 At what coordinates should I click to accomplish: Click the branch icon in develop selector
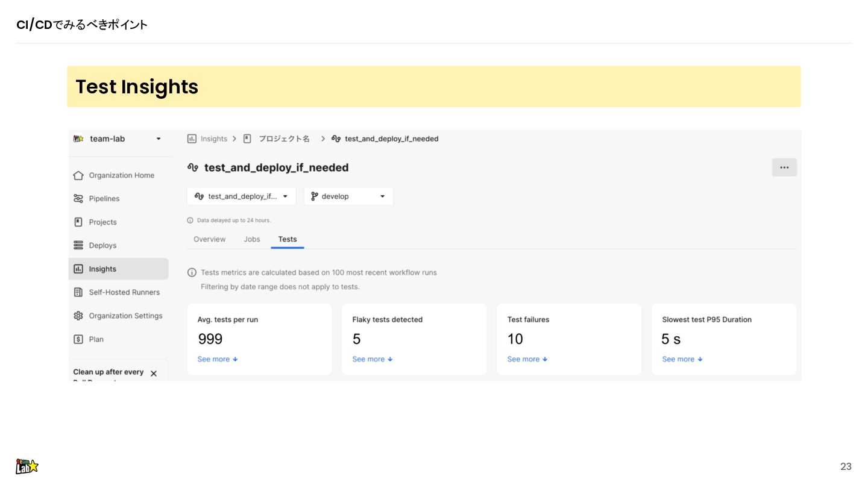coord(314,196)
